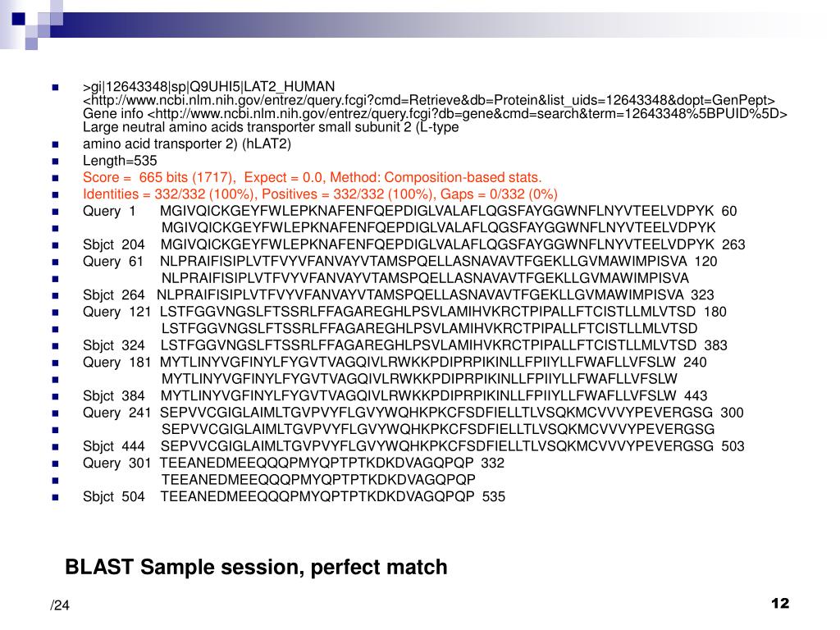
Task: Click the Query 1 sequence row
Action: (410, 211)
